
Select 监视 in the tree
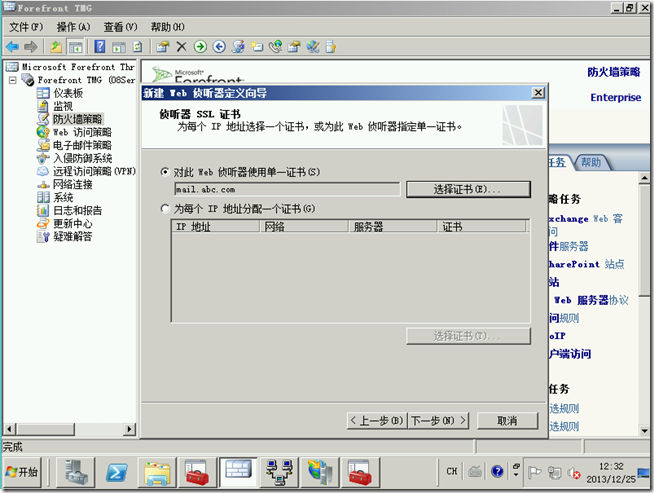pyautogui.click(x=63, y=106)
